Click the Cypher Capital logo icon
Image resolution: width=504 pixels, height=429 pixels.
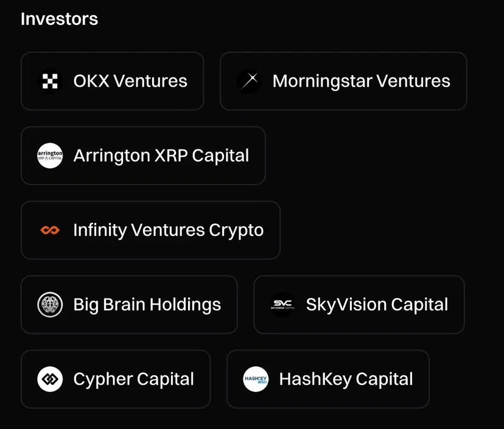pyautogui.click(x=50, y=379)
